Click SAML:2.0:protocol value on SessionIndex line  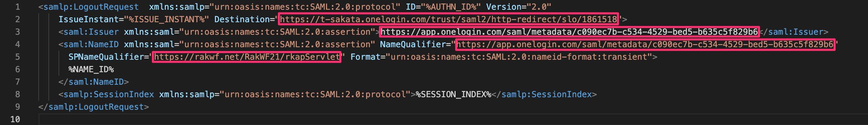315,94
